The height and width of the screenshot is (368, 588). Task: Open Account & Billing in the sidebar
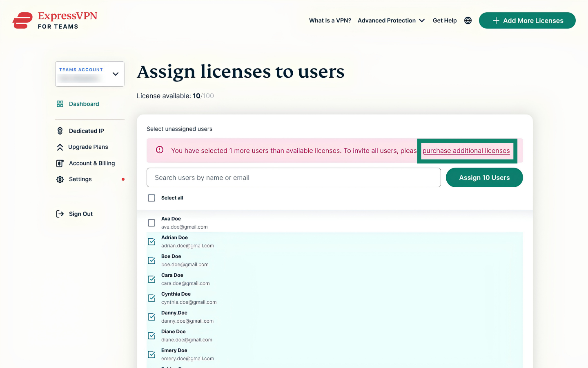tap(92, 163)
